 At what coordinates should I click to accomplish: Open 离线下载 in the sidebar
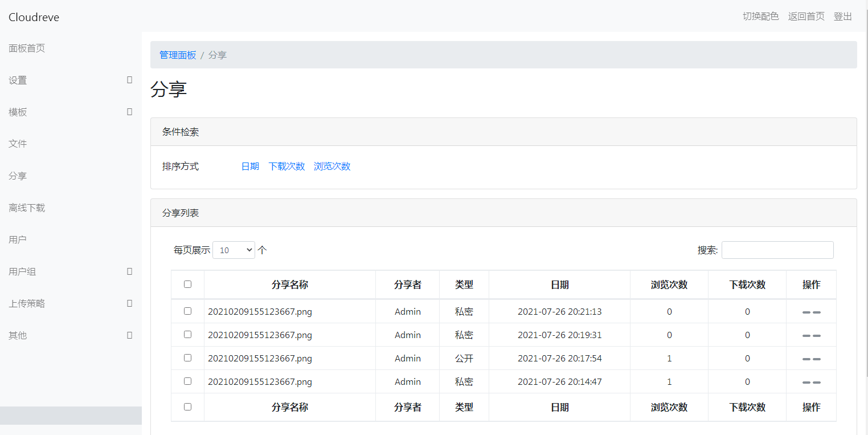click(27, 208)
